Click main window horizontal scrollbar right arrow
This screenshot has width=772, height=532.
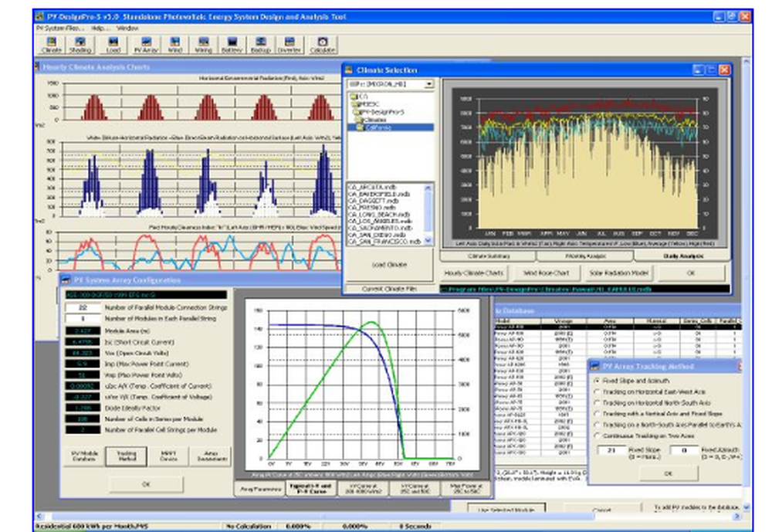click(x=737, y=517)
